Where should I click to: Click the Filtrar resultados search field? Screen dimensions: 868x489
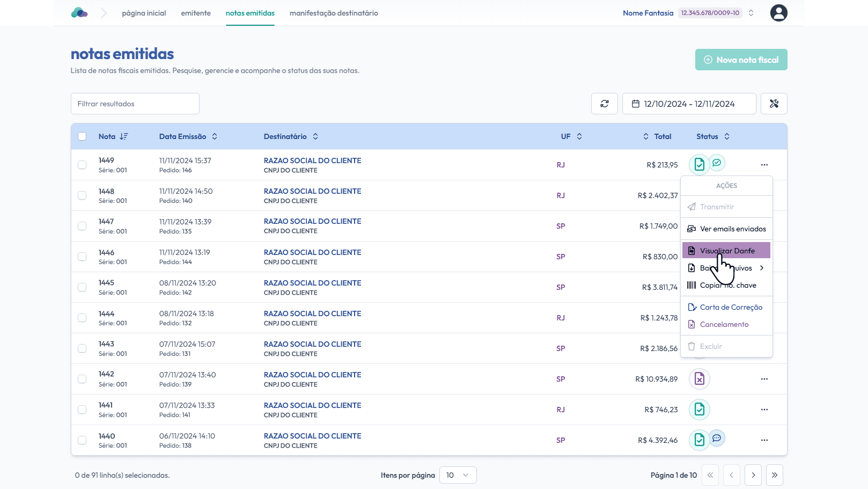pos(135,104)
